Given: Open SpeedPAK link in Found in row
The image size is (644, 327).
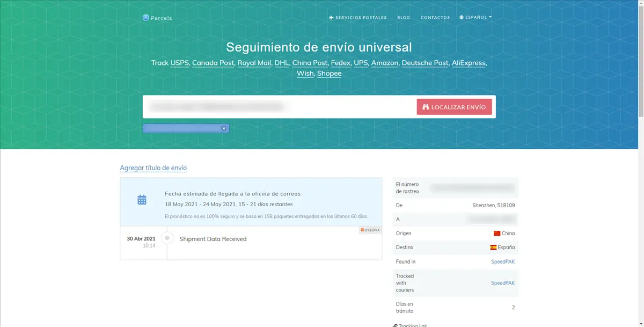Looking at the screenshot, I should 503,262.
